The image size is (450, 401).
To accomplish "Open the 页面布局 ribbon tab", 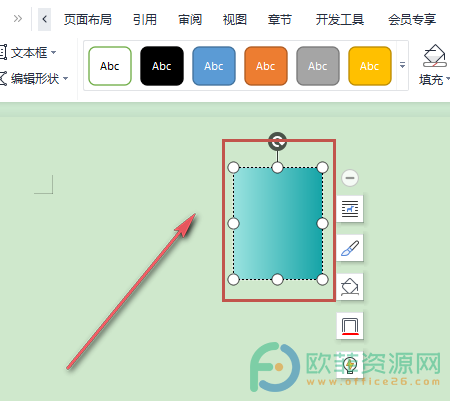I will click(x=88, y=20).
